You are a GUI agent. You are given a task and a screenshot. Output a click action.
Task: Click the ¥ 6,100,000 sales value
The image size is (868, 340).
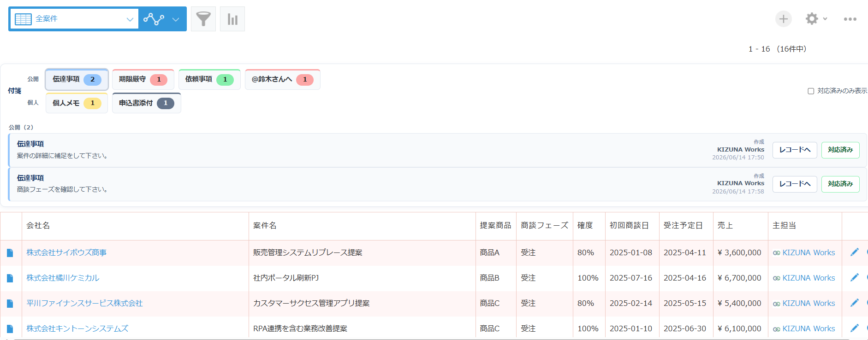pos(740,329)
